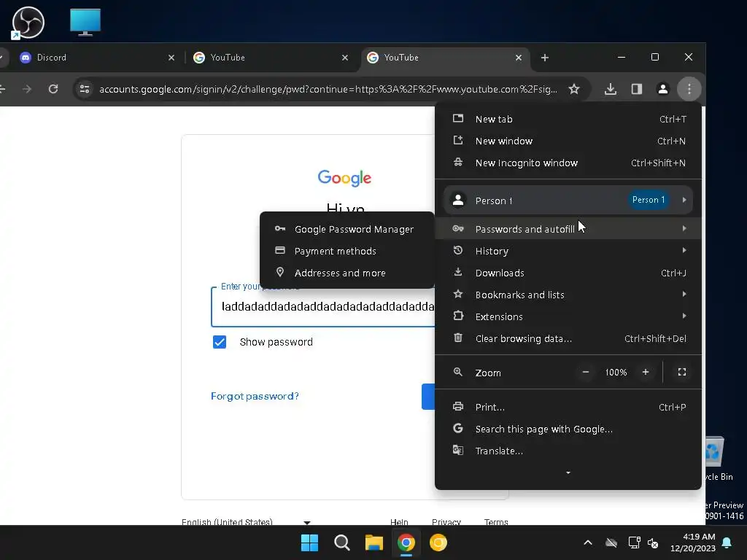747x560 pixels.
Task: Click the 100% zoom level value
Action: (x=616, y=373)
